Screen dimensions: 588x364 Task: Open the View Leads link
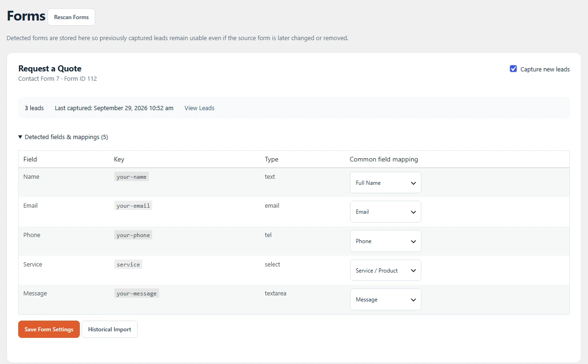point(199,108)
